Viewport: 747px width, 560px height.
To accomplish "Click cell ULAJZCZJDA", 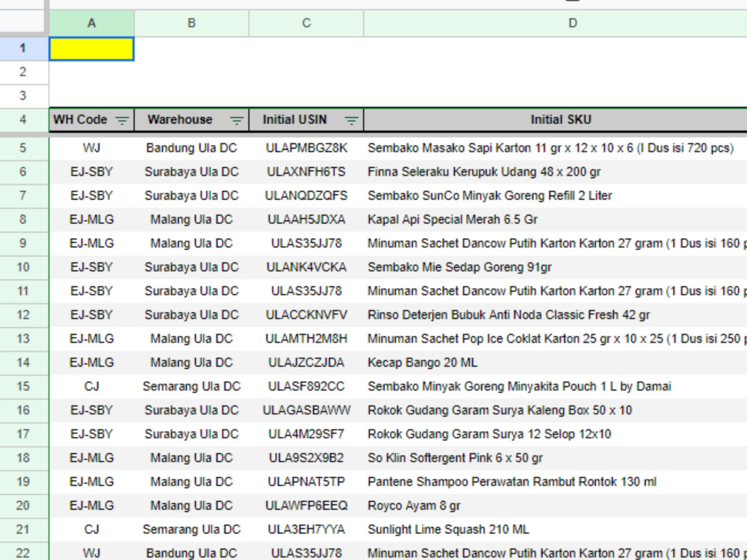I will pyautogui.click(x=306, y=362).
